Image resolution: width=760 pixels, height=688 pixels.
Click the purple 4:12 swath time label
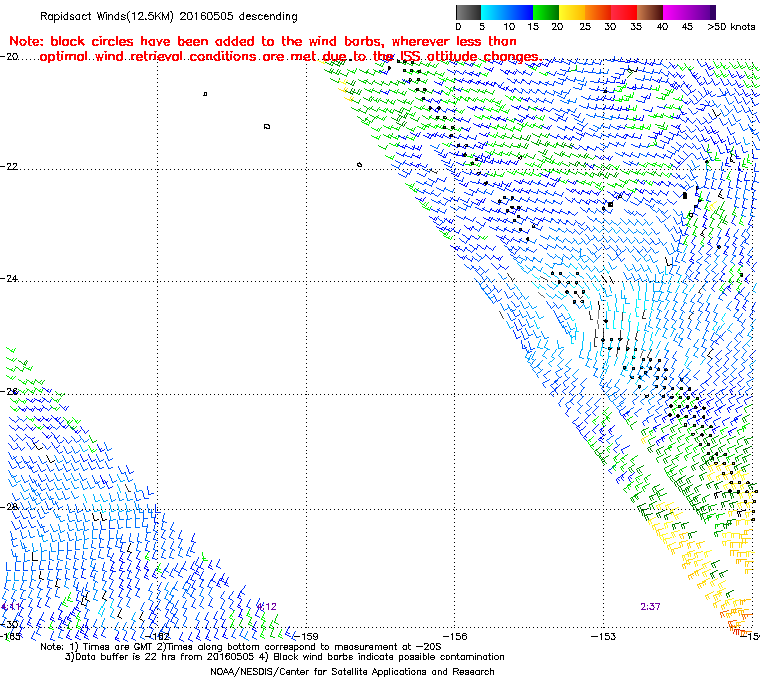(x=266, y=606)
